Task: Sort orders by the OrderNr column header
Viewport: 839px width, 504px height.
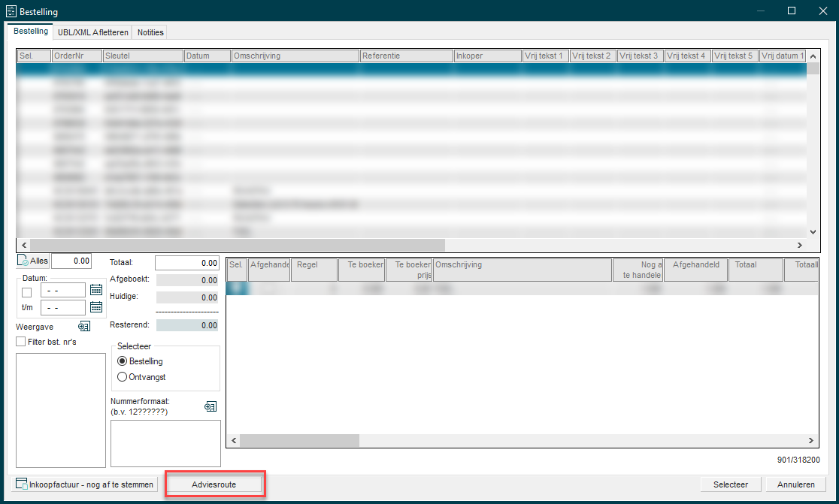Action: (x=77, y=56)
